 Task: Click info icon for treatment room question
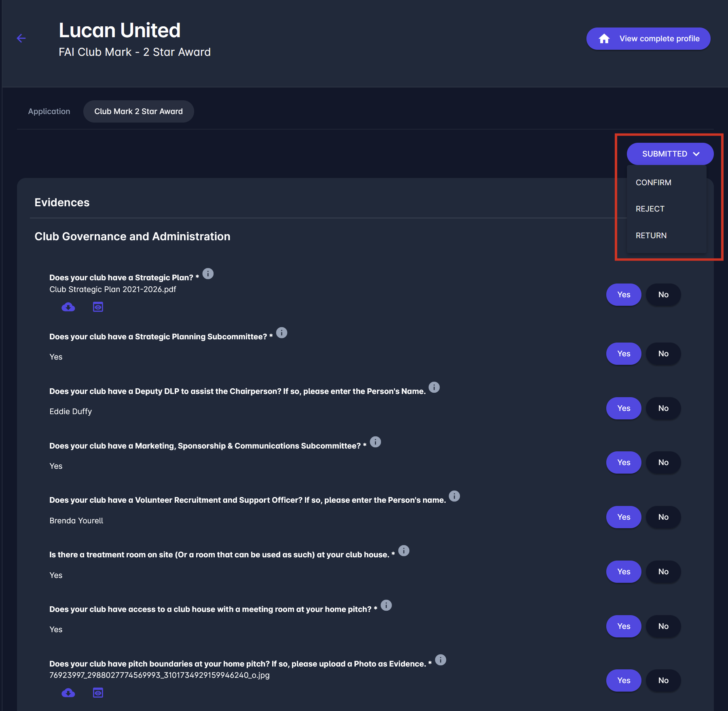pyautogui.click(x=404, y=551)
